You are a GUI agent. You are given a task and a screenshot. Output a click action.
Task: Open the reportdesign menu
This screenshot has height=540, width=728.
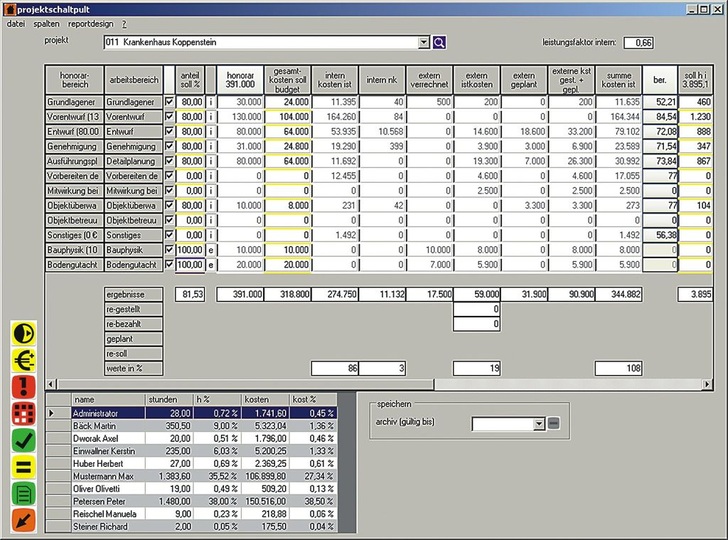point(89,22)
